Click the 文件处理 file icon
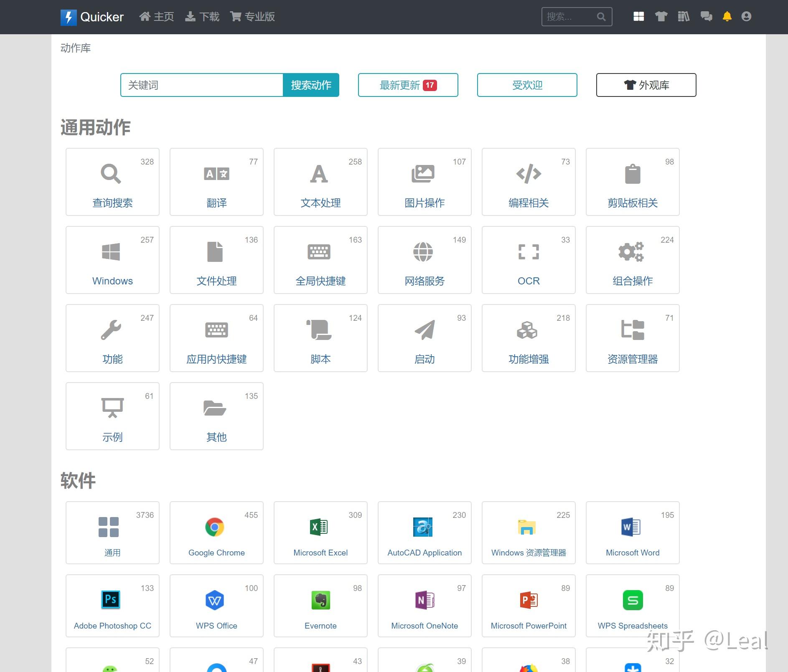Viewport: 788px width, 672px height. point(215,252)
